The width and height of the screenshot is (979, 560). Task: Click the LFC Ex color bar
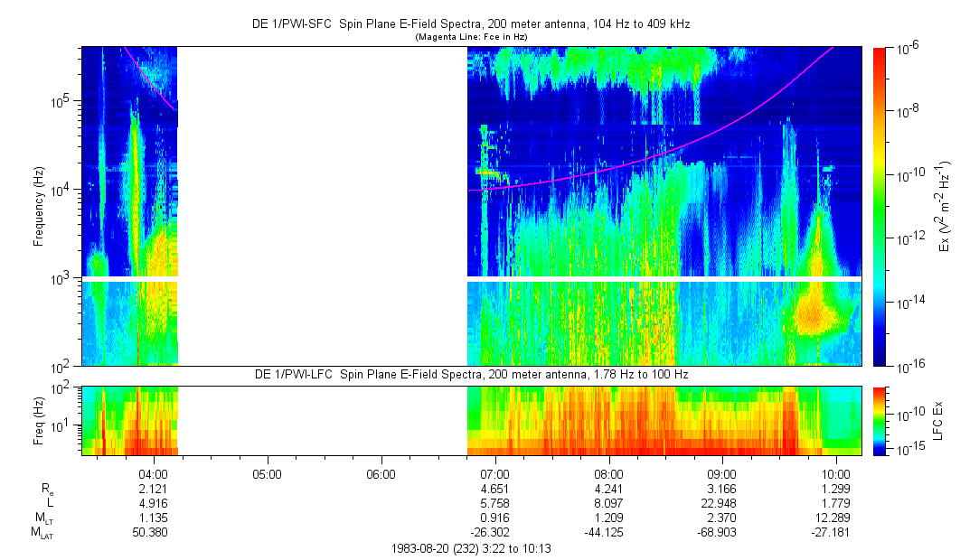[x=880, y=420]
